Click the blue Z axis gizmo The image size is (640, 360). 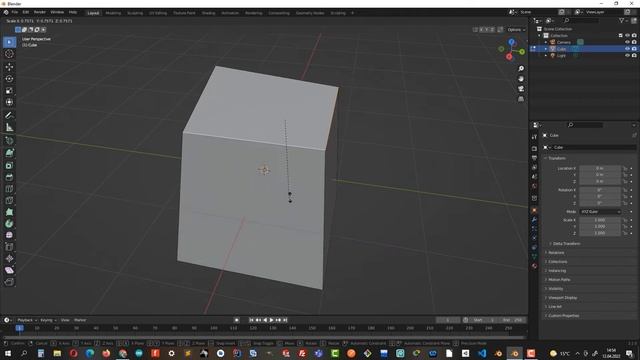511,42
